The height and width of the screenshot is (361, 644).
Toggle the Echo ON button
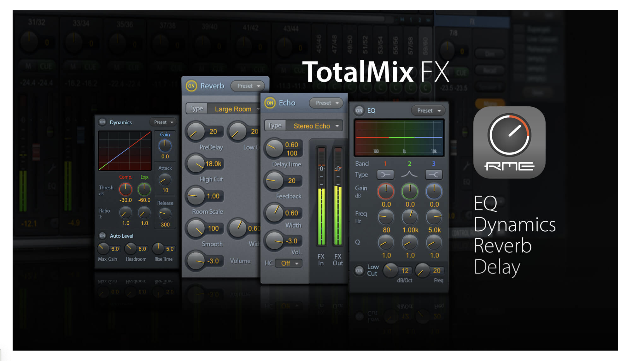270,103
